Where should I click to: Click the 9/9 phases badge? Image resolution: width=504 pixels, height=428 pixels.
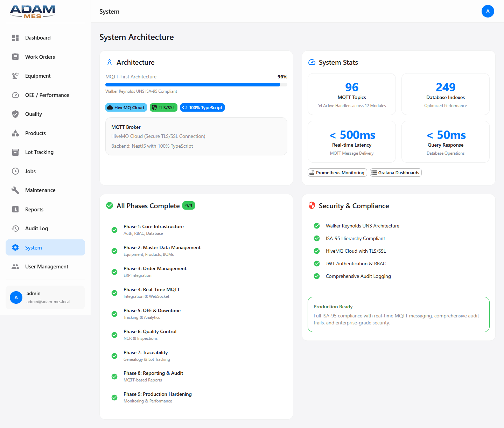189,205
